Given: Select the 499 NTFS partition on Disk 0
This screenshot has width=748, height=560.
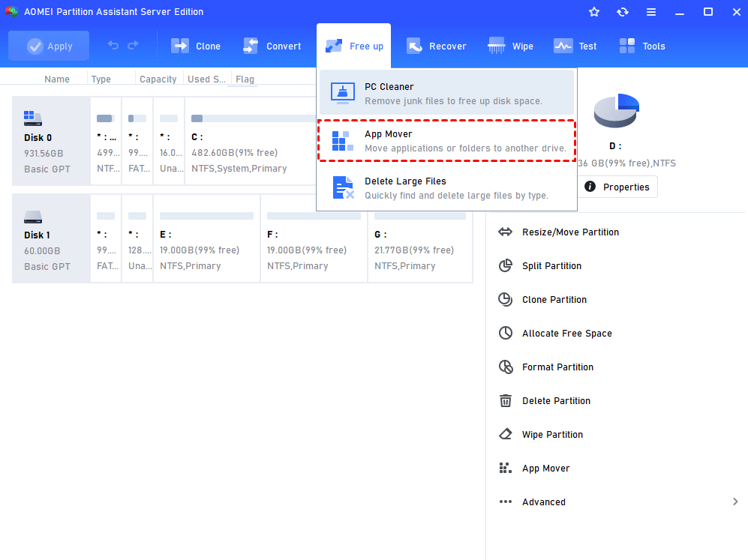Looking at the screenshot, I should [x=106, y=141].
